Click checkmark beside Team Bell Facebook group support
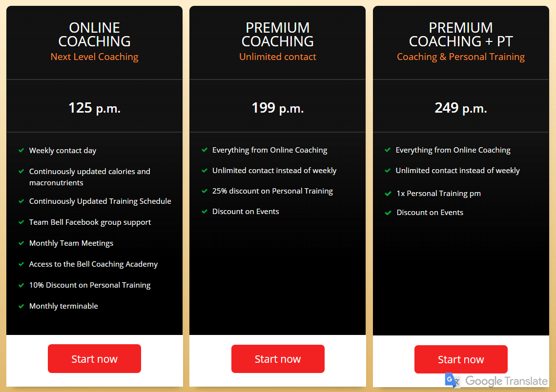The image size is (556, 392). click(x=21, y=222)
